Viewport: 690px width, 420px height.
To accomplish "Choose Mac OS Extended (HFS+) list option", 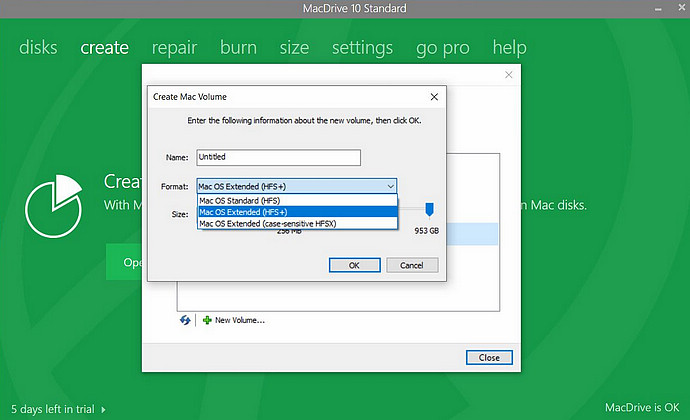I will pyautogui.click(x=297, y=212).
